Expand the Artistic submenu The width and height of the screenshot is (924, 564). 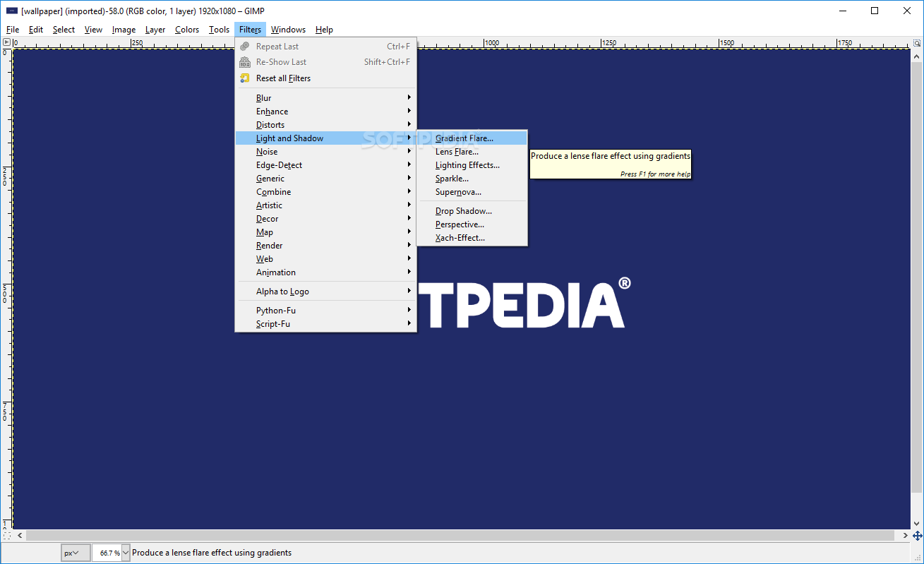coord(325,205)
